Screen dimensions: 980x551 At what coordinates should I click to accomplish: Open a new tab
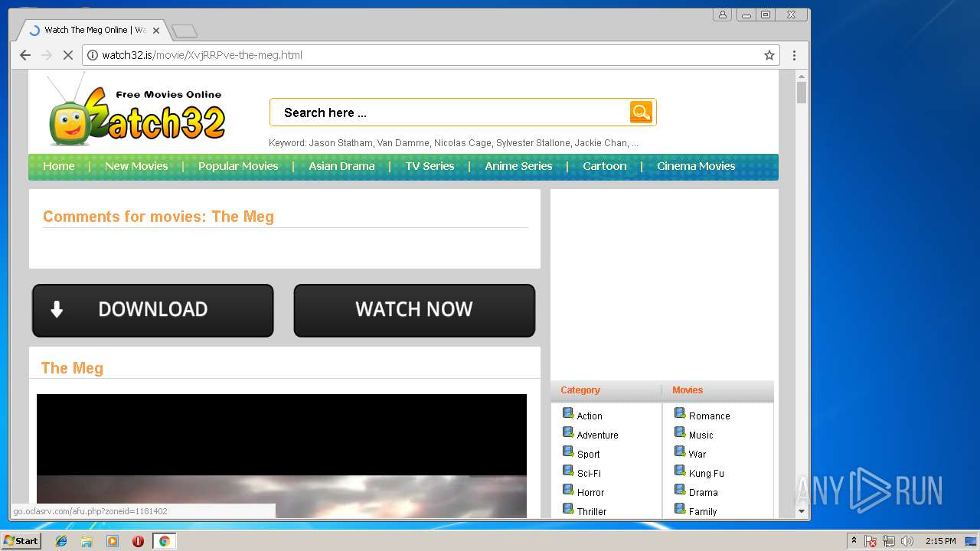(x=185, y=31)
